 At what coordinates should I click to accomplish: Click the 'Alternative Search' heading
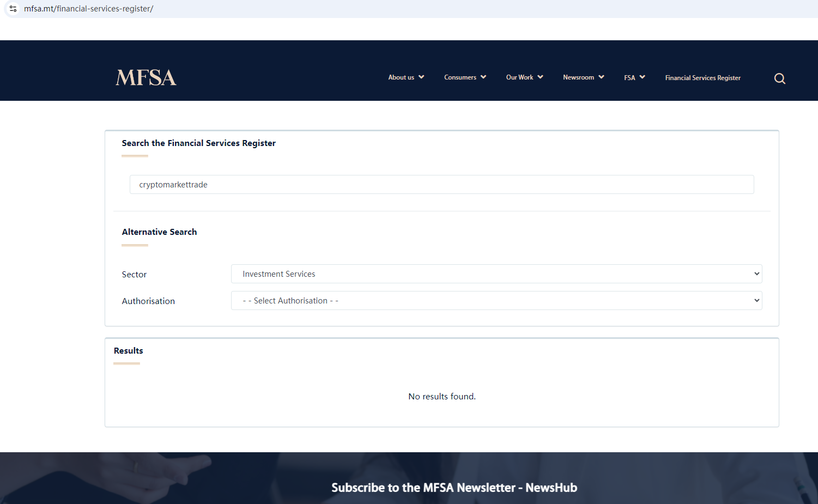click(159, 232)
